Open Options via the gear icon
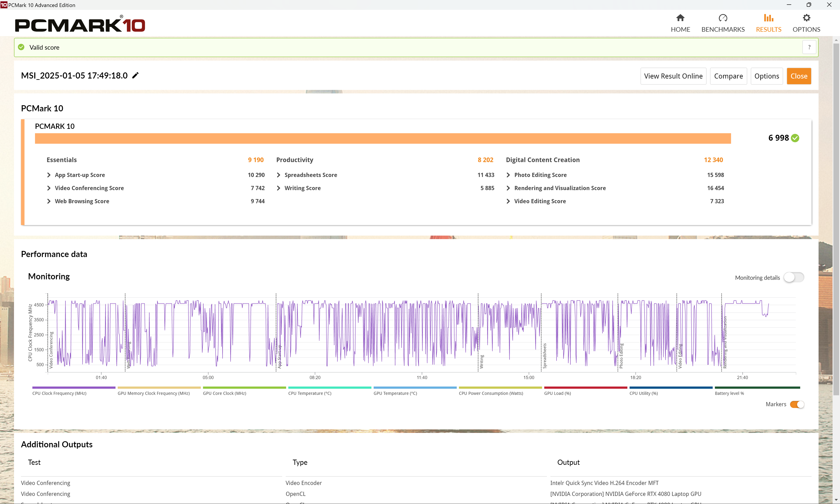 click(x=806, y=18)
